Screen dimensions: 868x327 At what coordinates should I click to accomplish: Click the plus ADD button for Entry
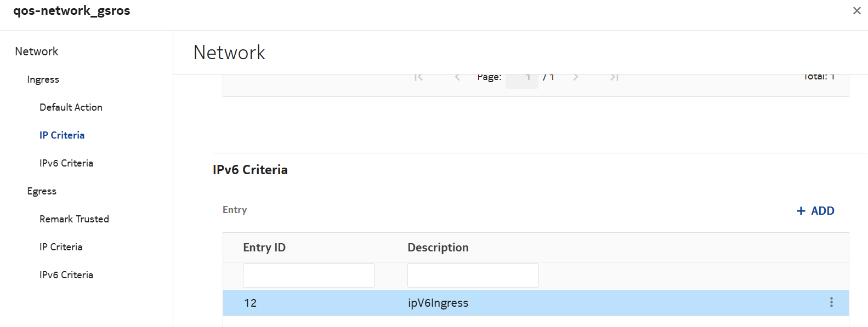[x=815, y=211]
